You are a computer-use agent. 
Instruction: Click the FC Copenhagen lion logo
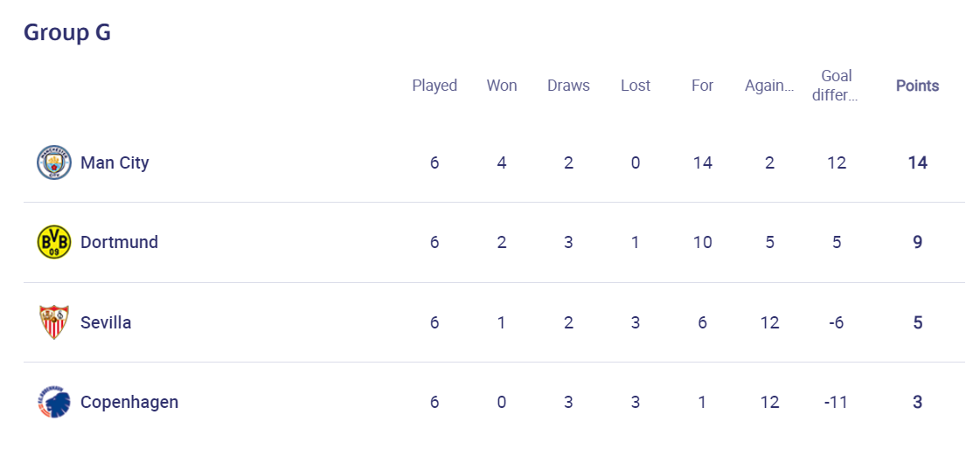53,402
